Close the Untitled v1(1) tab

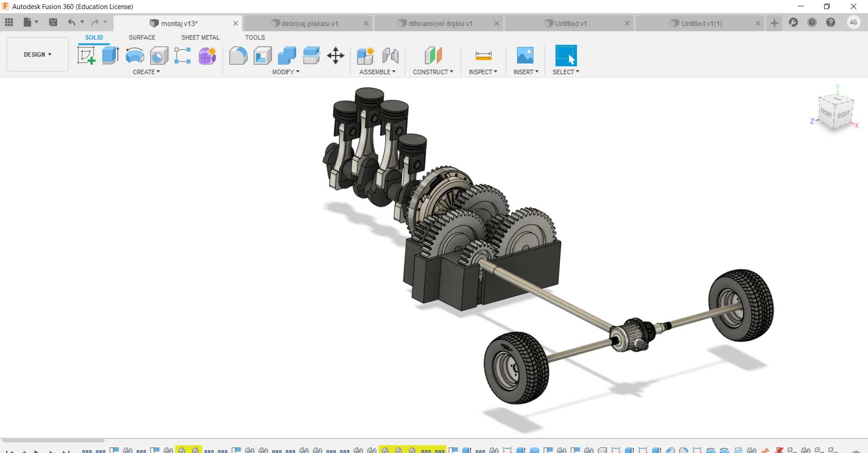pos(758,24)
